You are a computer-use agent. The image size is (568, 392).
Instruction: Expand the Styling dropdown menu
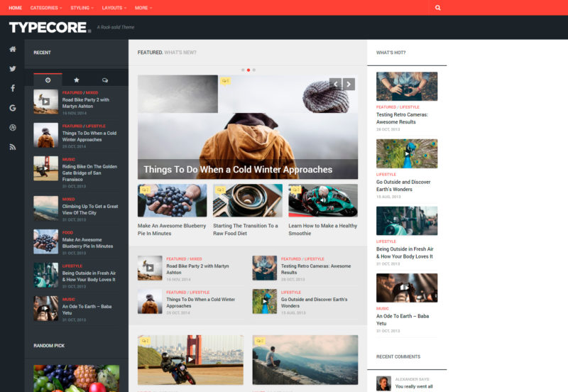pyautogui.click(x=82, y=8)
